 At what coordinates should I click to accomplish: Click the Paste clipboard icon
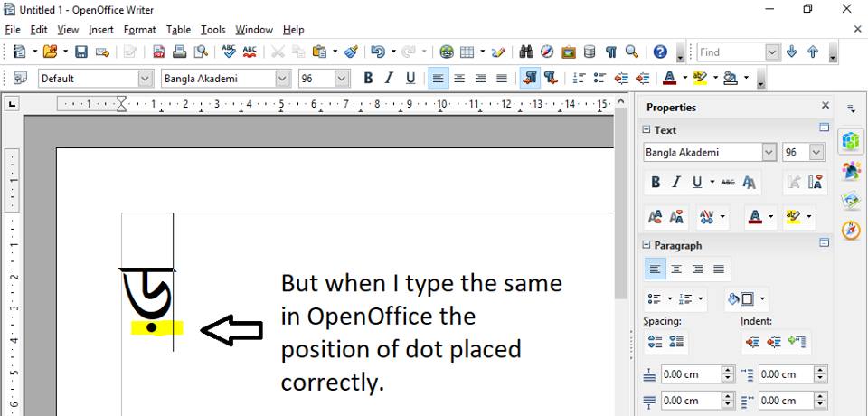(x=319, y=52)
